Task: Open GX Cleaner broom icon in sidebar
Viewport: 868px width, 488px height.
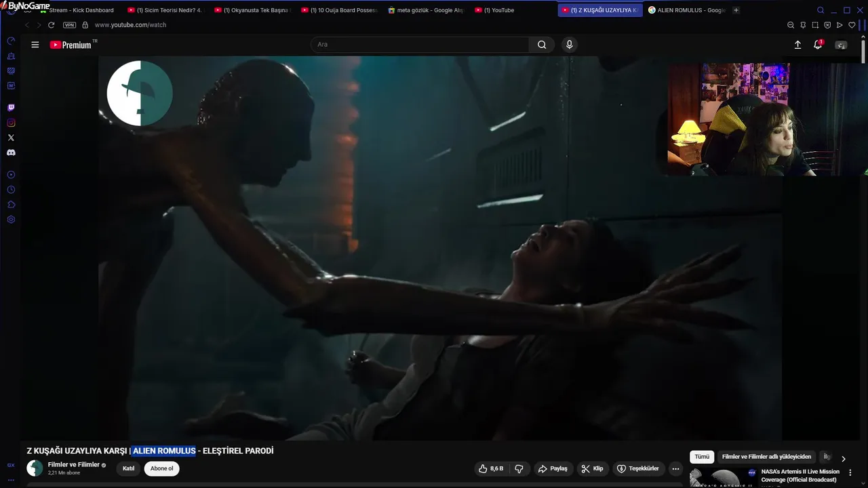Action: click(11, 56)
